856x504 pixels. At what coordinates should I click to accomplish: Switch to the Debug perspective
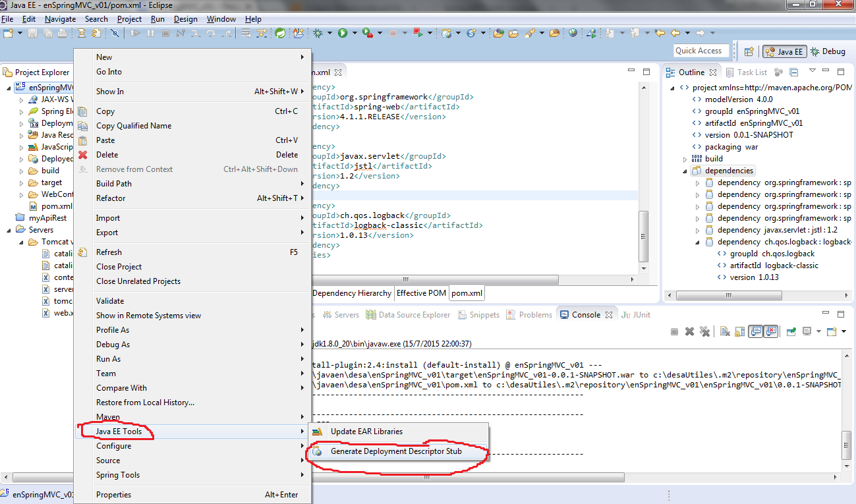[x=828, y=51]
